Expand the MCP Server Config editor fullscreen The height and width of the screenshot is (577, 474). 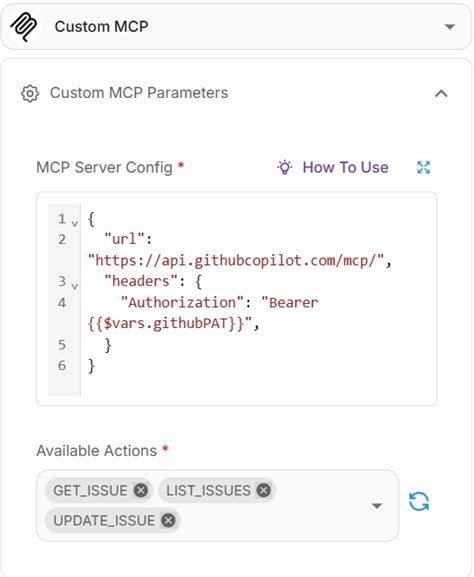point(424,167)
